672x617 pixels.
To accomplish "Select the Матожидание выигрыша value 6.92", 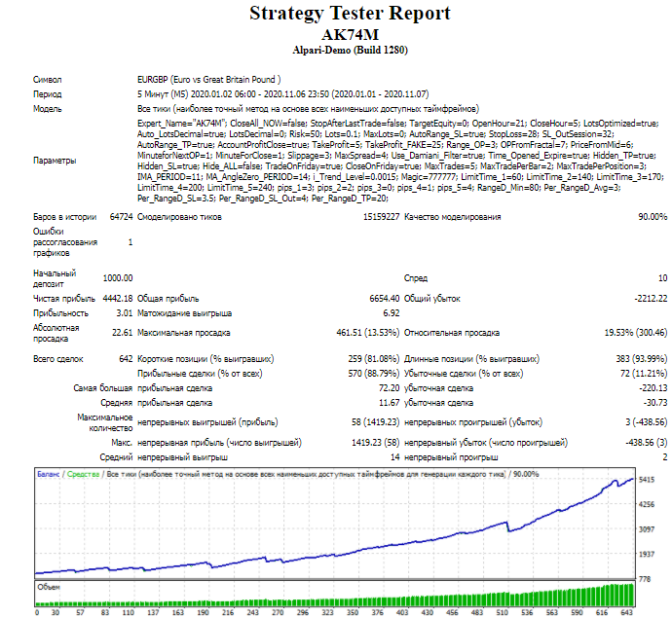I will [392, 313].
